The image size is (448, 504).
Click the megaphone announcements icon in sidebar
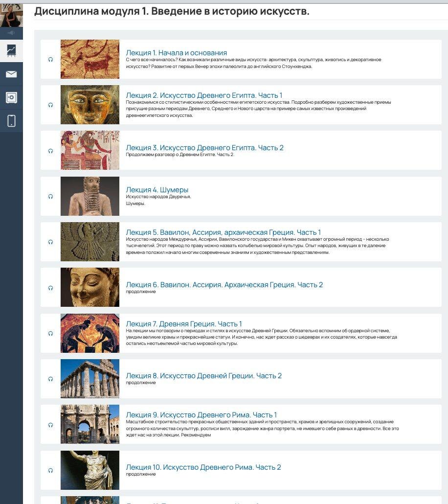[11, 33]
